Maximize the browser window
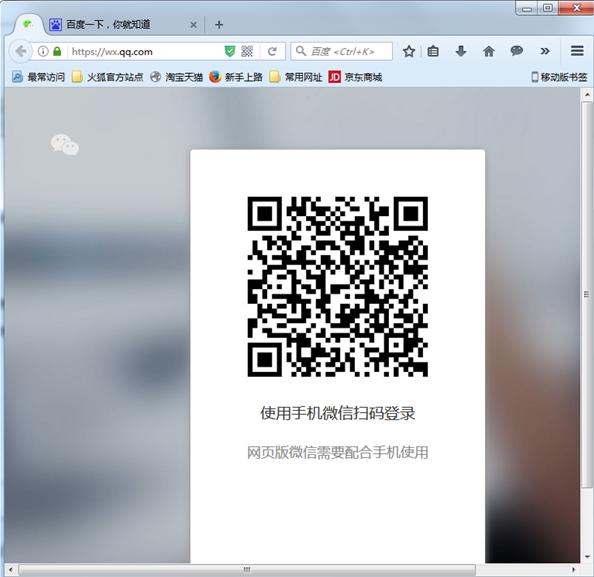Screen dimensions: 594x577 pos(548,8)
